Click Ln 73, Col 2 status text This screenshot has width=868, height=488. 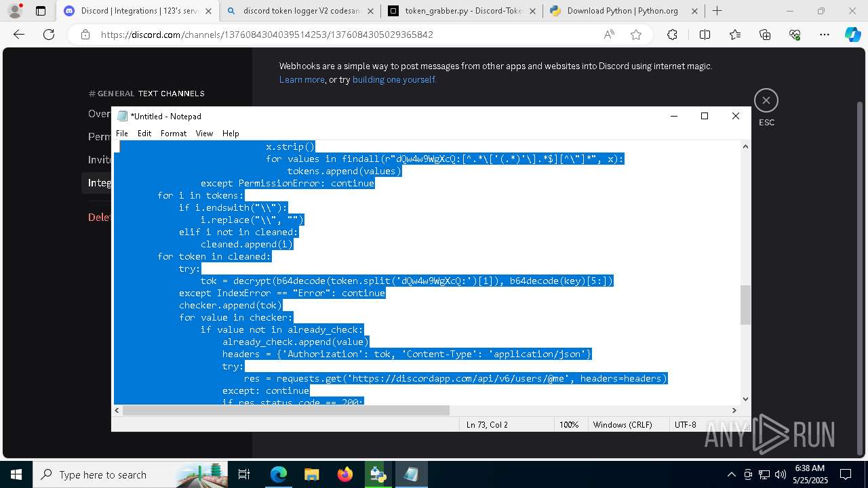pos(487,424)
